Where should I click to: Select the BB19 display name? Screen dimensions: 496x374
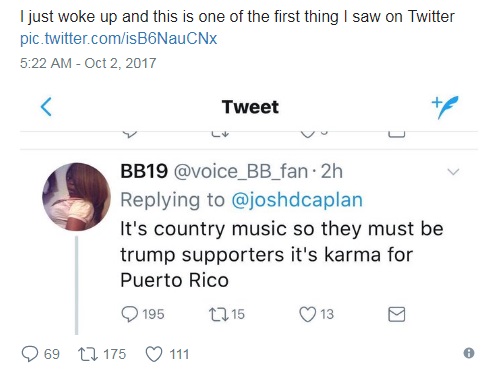click(144, 171)
